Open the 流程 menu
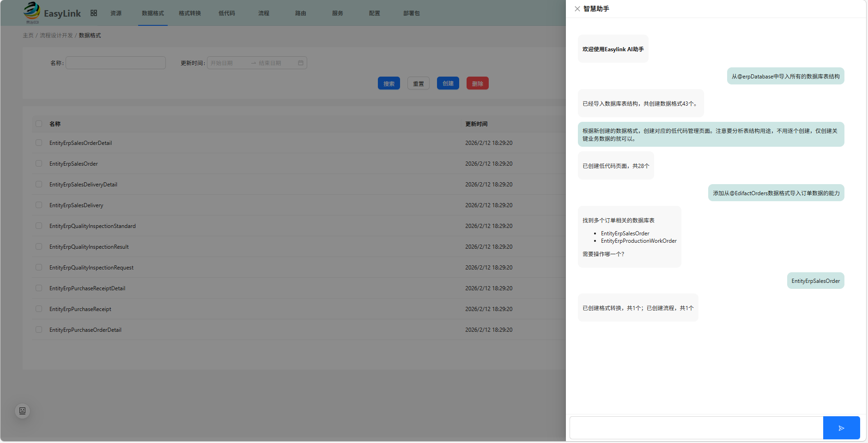 coord(264,13)
